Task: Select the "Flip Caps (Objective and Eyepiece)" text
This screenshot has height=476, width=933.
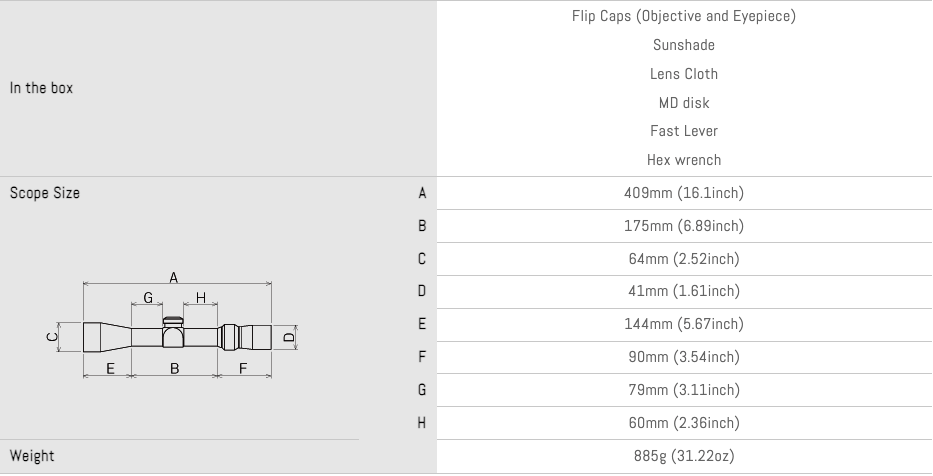Action: click(684, 16)
